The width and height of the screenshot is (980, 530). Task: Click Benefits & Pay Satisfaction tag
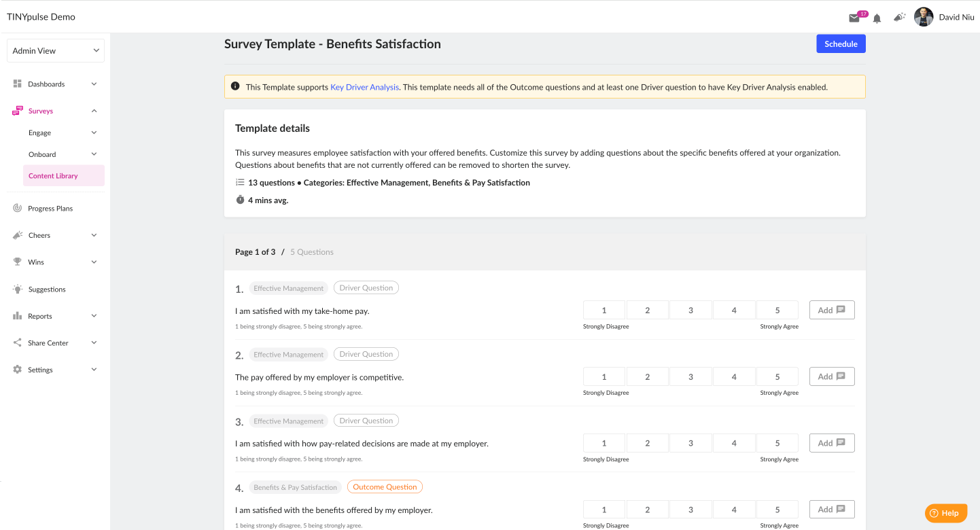[x=295, y=487]
